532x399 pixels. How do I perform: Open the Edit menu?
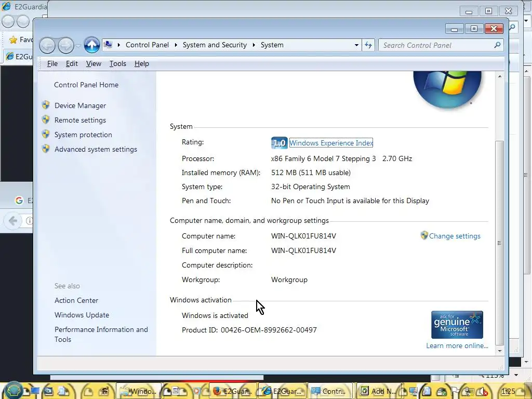[72, 64]
